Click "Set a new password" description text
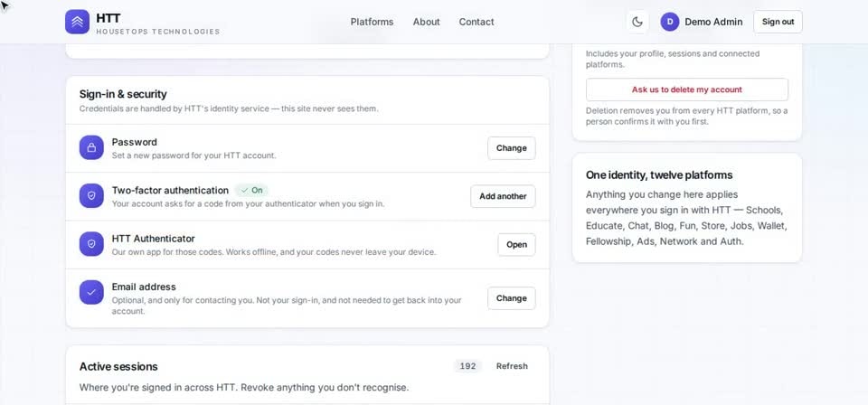 (193, 155)
